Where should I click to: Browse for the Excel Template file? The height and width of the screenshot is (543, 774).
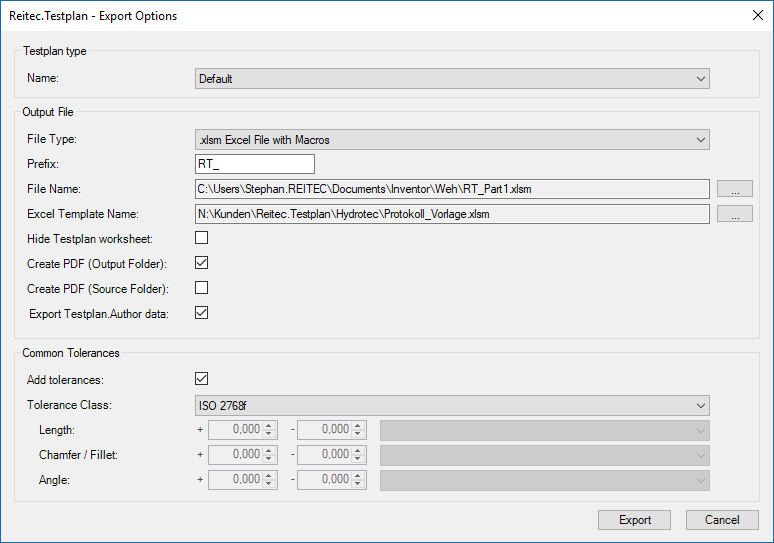pyautogui.click(x=735, y=213)
